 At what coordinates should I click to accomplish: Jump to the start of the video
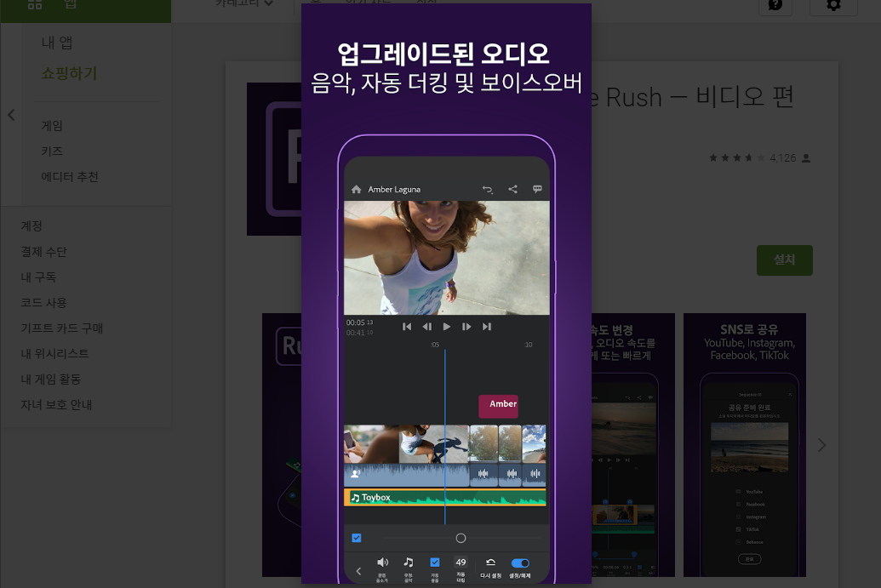tap(407, 326)
